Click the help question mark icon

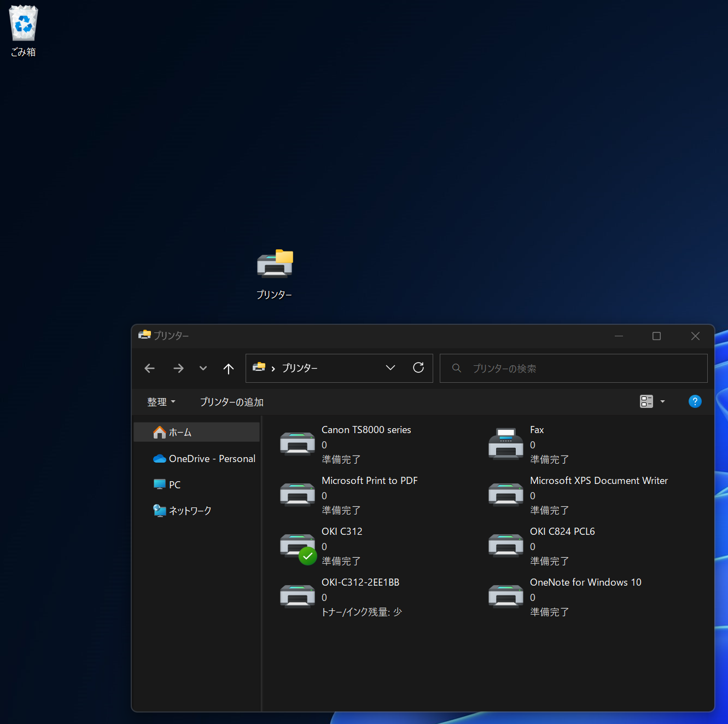pos(695,402)
